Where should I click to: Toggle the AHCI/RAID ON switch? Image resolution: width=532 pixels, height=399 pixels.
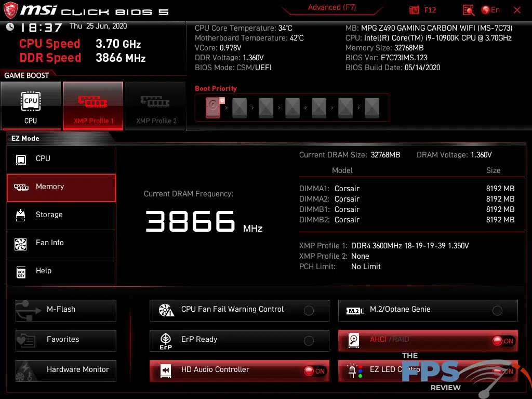pyautogui.click(x=503, y=341)
